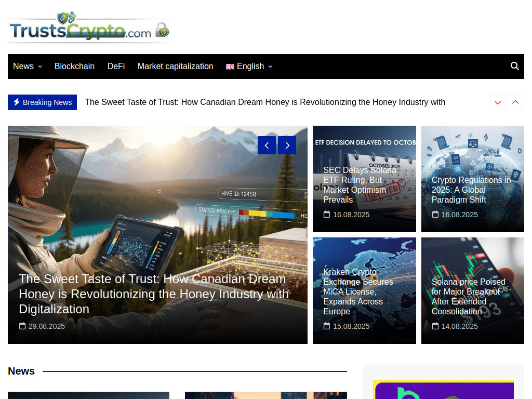Go back a slide using the left carousel arrow
Image resolution: width=532 pixels, height=399 pixels.
[267, 145]
